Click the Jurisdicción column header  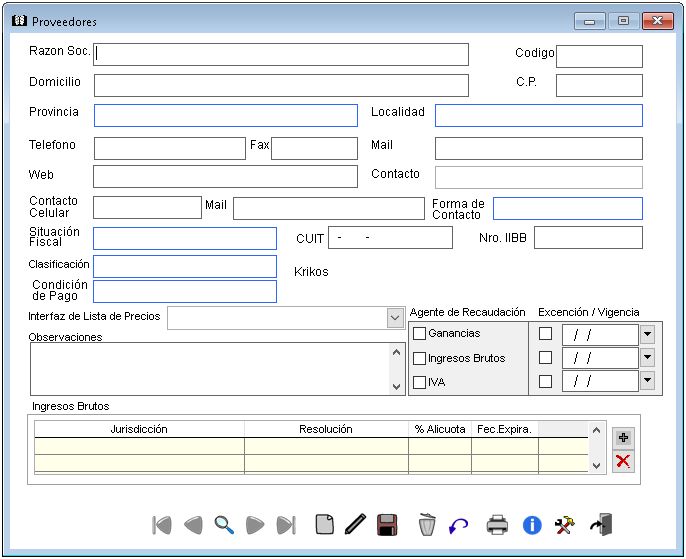(x=139, y=429)
